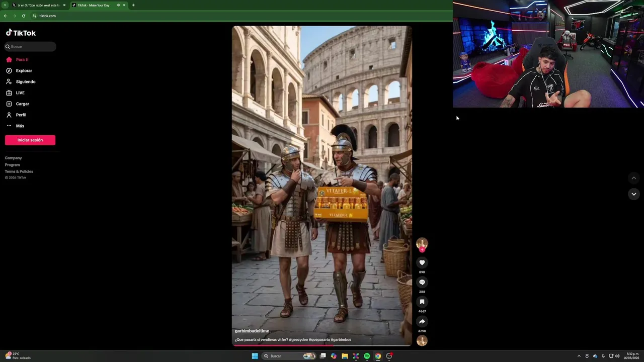
Task: Open the volume speaker tray icon
Action: coord(617,356)
